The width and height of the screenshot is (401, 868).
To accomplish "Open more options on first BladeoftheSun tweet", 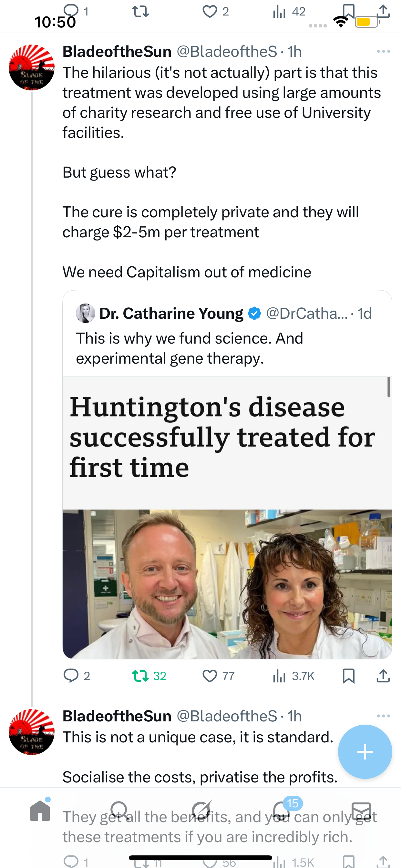I will click(x=383, y=52).
